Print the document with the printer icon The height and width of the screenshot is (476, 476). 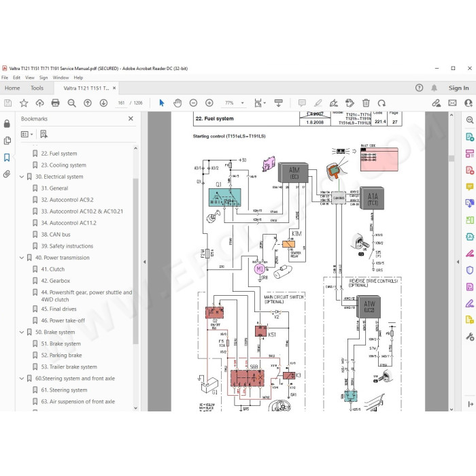(x=56, y=103)
